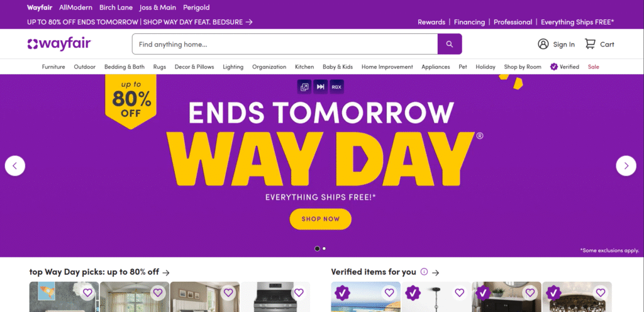Click the skip-forward overlay icon on banner
The width and height of the screenshot is (644, 312).
[x=320, y=87]
